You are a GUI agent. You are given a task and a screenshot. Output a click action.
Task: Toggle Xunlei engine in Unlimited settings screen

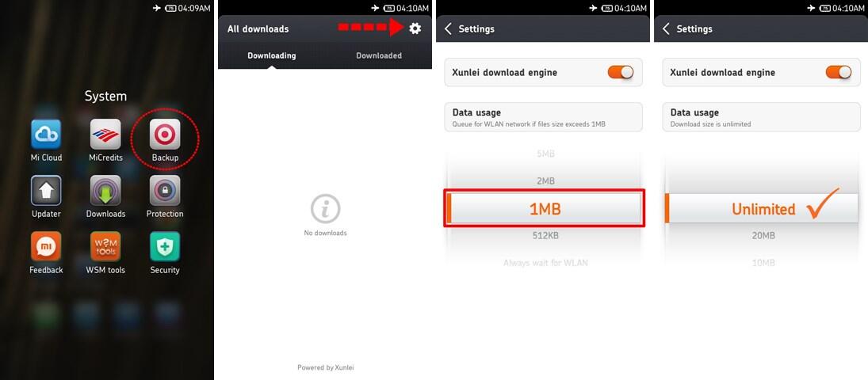pyautogui.click(x=839, y=73)
